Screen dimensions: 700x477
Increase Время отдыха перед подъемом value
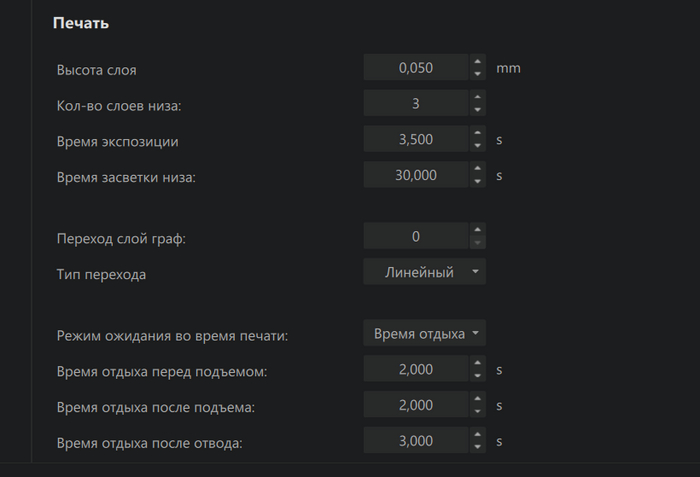click(x=477, y=363)
